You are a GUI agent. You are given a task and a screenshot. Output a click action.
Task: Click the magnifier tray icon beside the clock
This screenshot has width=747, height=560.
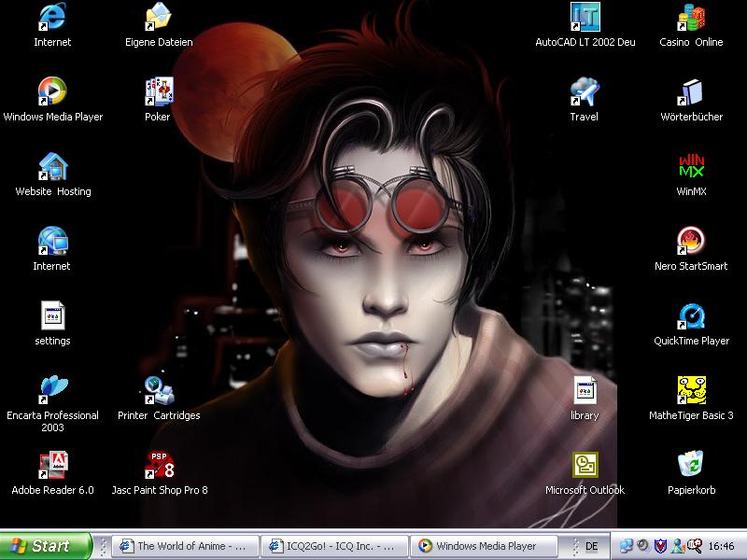coord(694,546)
